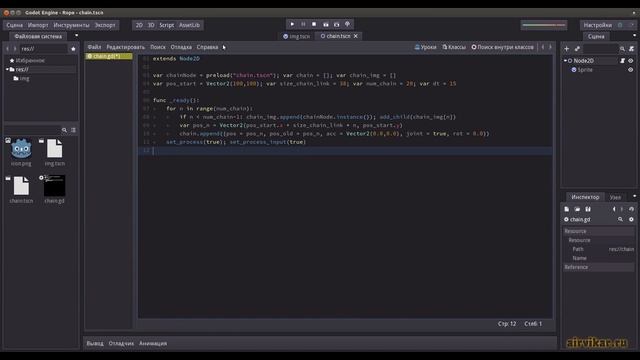This screenshot has height=360, width=640.
Task: Click file system search icon
Action: (x=64, y=130)
